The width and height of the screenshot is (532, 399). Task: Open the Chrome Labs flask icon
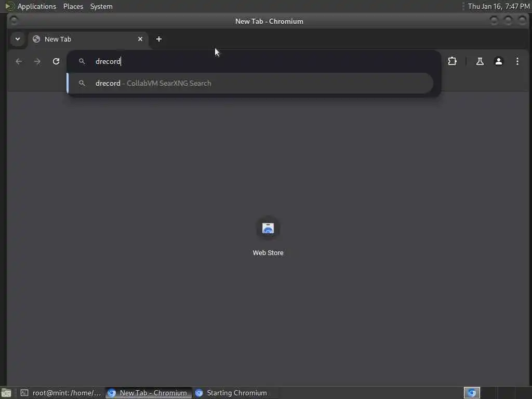click(x=480, y=61)
